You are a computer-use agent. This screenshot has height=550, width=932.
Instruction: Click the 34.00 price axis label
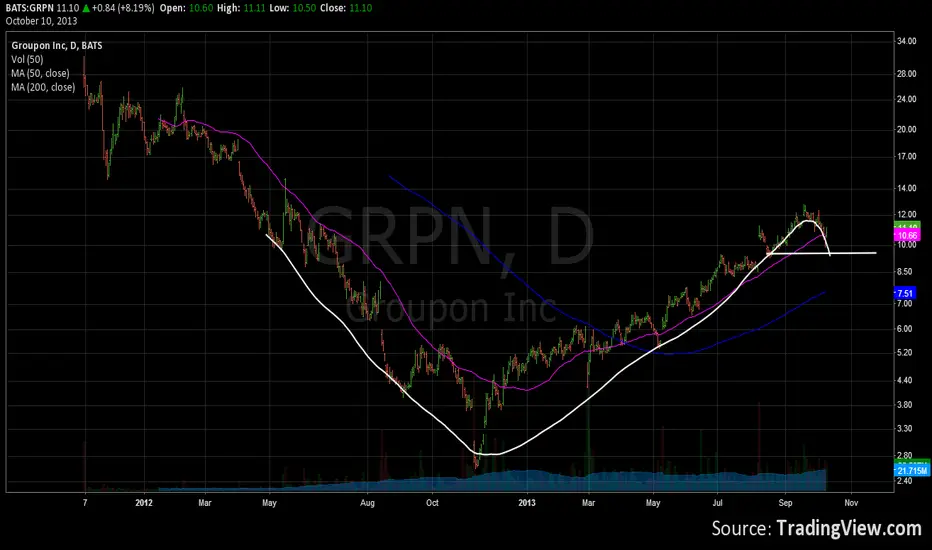tap(906, 41)
